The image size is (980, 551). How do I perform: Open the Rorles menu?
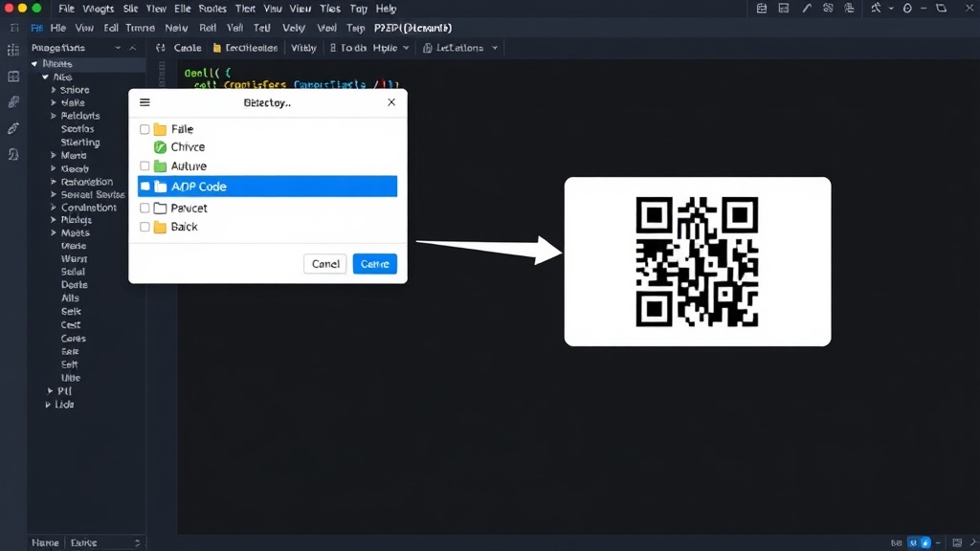pos(212,9)
